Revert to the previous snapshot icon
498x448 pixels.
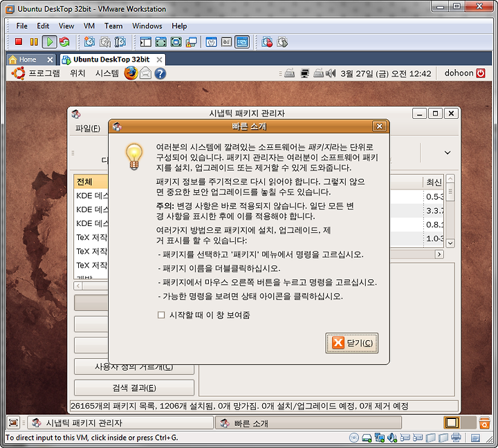pyautogui.click(x=105, y=41)
